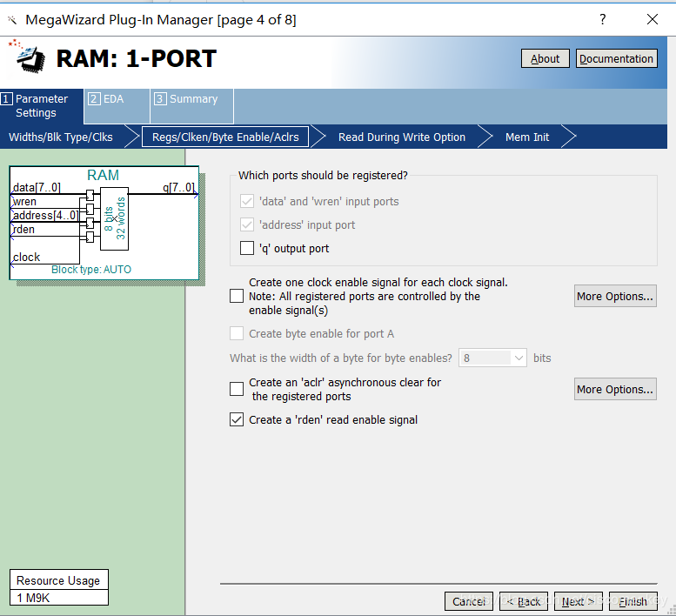Click the Resource Usage label
The image size is (676, 616).
pos(58,580)
